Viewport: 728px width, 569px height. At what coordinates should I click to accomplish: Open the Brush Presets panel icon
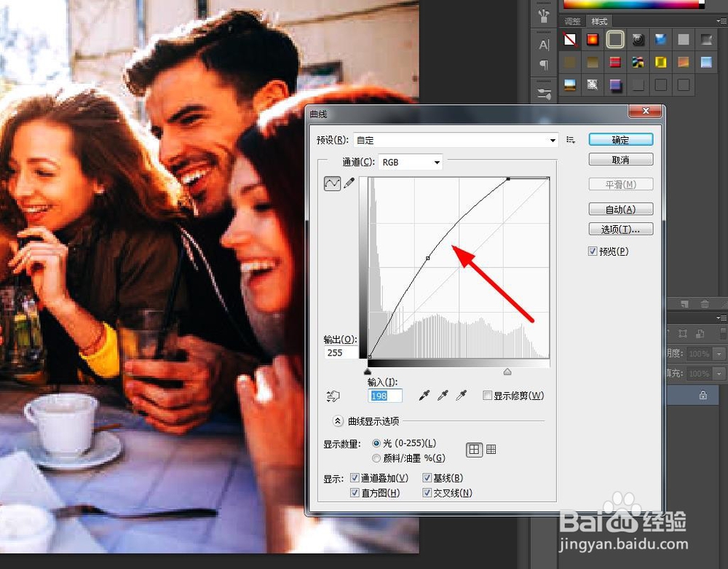544,16
